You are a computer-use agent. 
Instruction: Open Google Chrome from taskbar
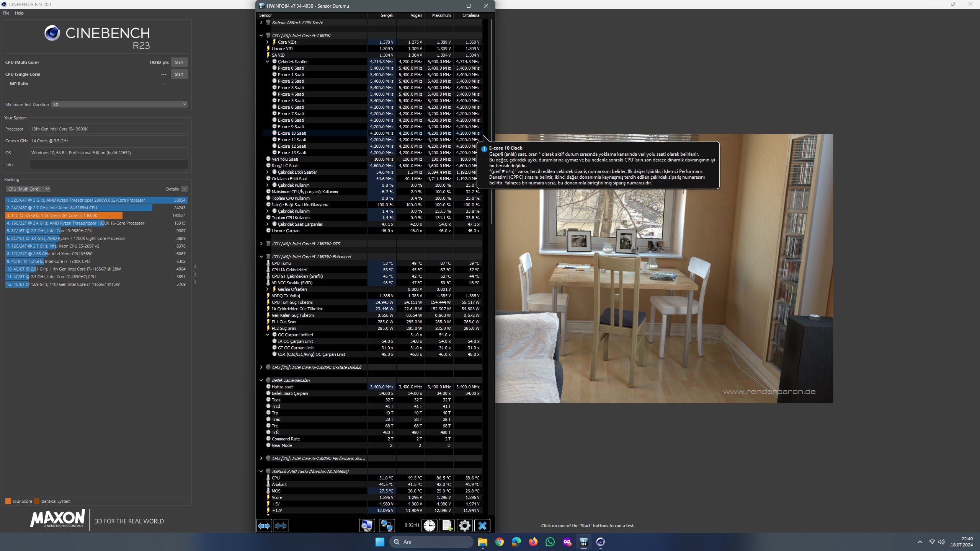pos(499,542)
